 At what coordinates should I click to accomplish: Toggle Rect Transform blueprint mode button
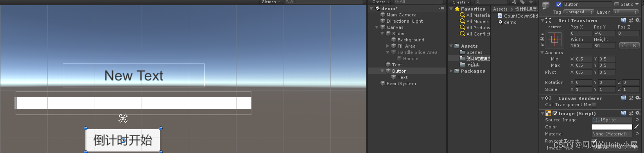click(624, 45)
